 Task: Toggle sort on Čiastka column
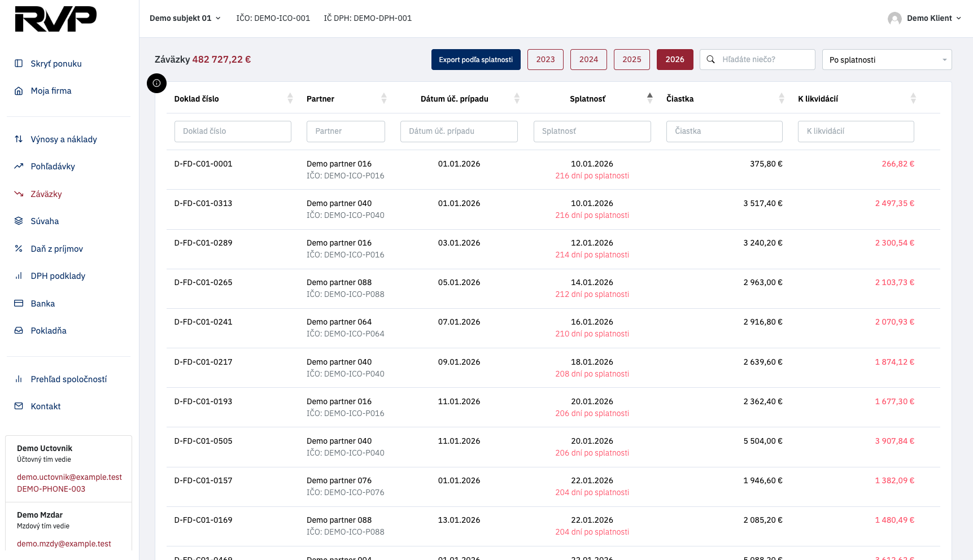(782, 98)
